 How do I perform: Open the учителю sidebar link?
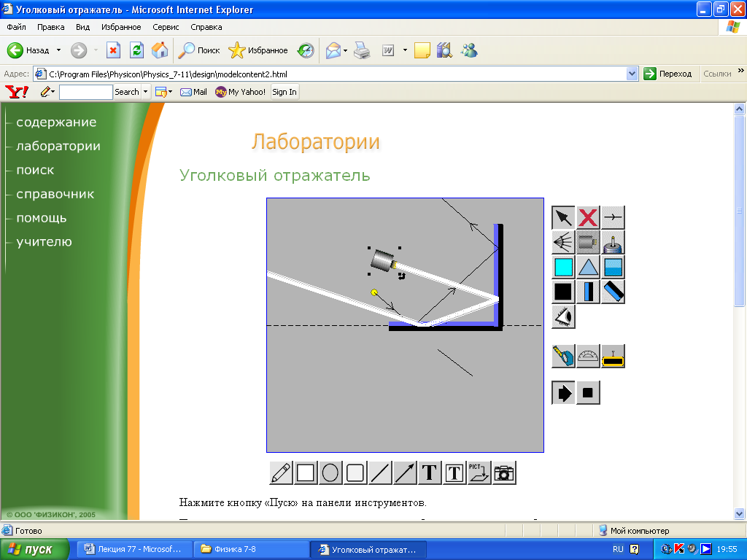44,242
